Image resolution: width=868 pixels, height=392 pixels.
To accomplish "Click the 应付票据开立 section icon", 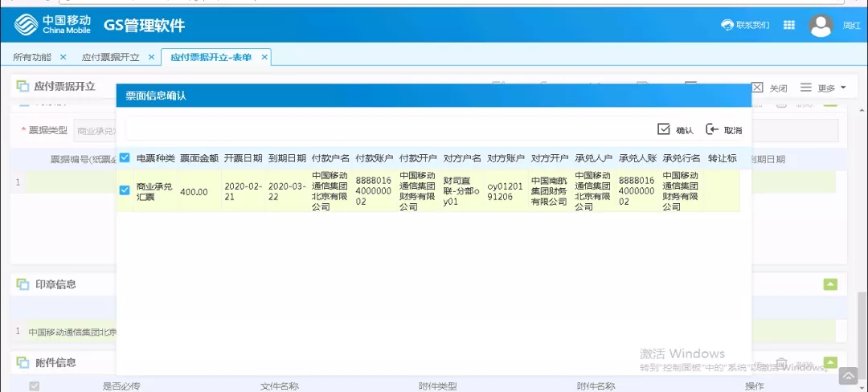I will coord(23,87).
